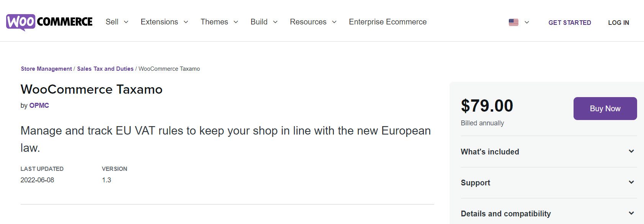
Task: Open Enterprise Ecommerce page
Action: (x=387, y=22)
